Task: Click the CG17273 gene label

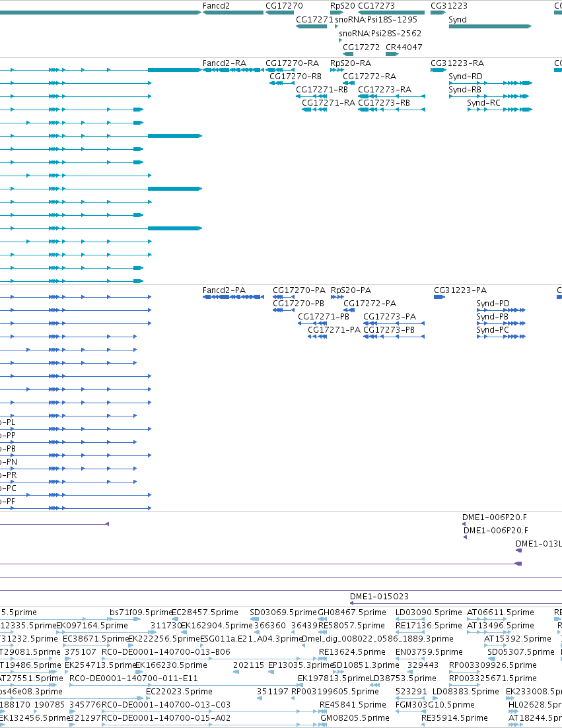Action: tap(376, 6)
